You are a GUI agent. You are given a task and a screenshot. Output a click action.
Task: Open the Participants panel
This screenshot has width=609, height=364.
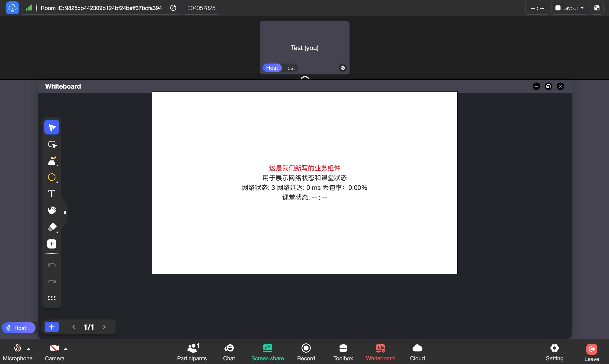point(192,352)
